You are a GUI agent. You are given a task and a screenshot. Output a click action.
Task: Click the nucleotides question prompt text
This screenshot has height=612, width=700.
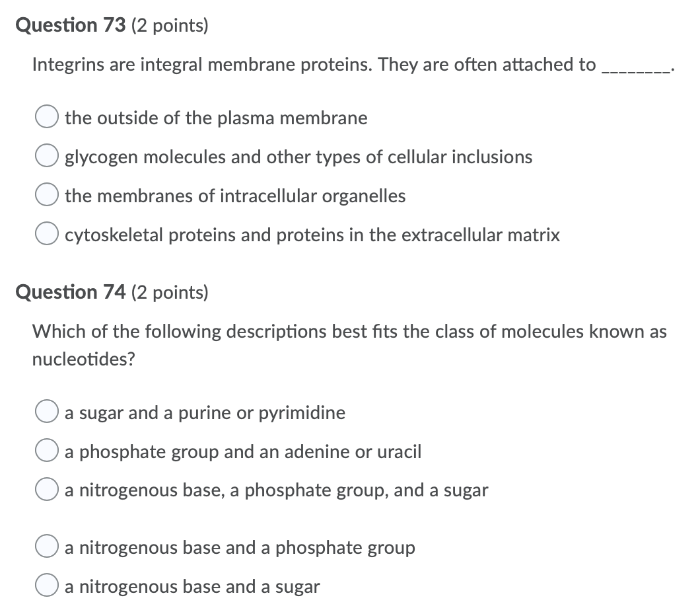349,331
